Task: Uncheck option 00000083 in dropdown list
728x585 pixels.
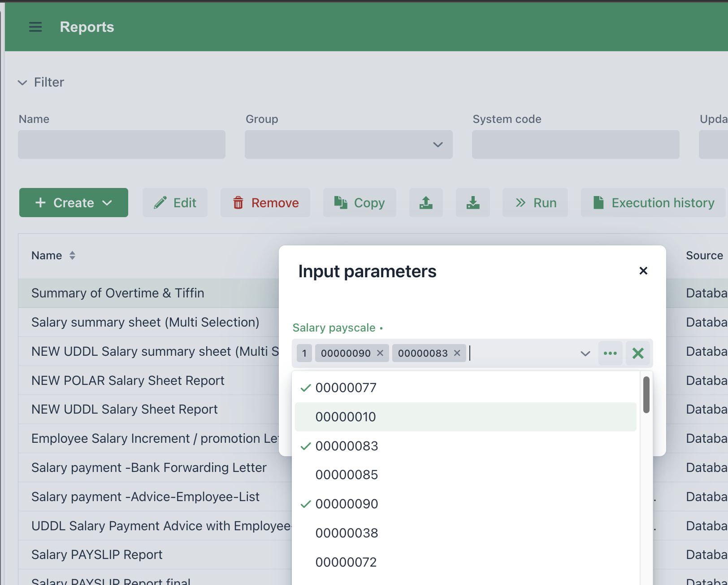Action: point(346,446)
